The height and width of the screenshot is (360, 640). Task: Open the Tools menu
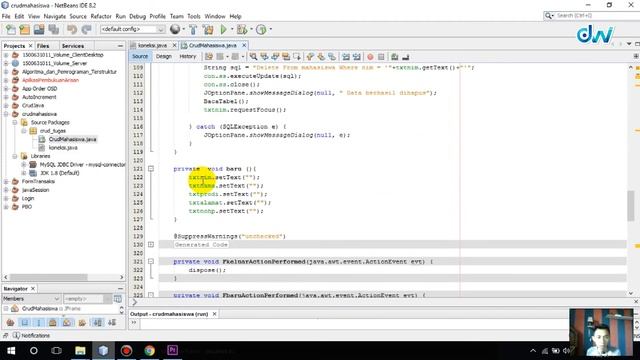point(194,16)
